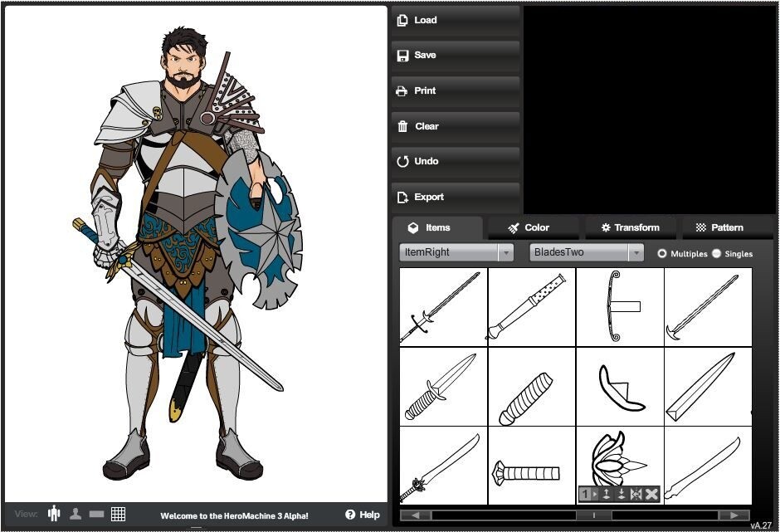780x532 pixels.
Task: Click the flip horizontal icon on item toolbar
Action: pyautogui.click(x=636, y=495)
